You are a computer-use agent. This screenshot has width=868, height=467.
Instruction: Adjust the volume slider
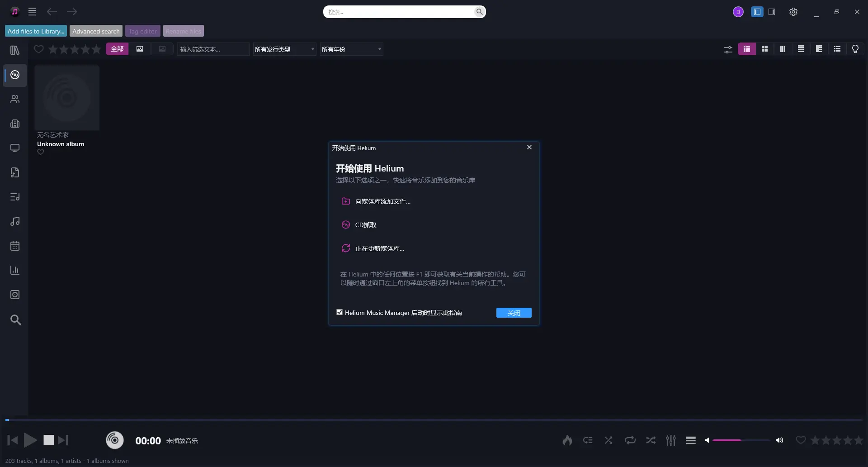[741, 440]
